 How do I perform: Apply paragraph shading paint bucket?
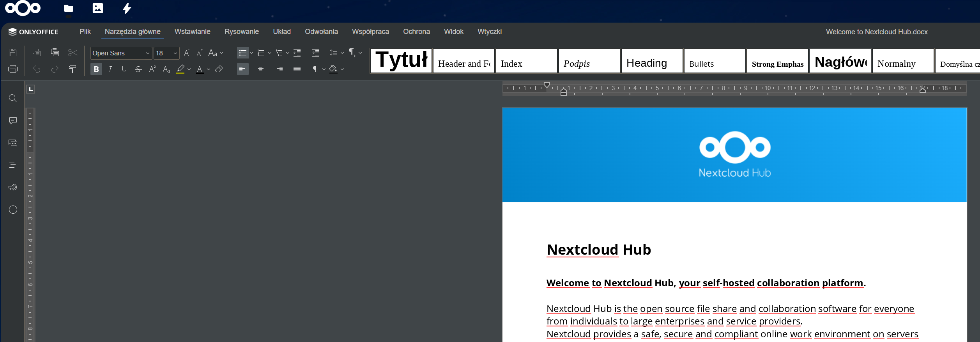tap(333, 69)
